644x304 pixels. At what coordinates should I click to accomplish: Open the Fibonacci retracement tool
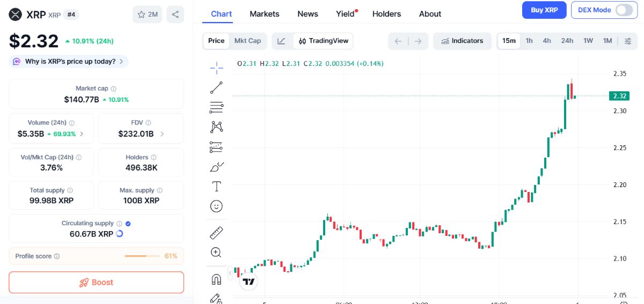217,107
